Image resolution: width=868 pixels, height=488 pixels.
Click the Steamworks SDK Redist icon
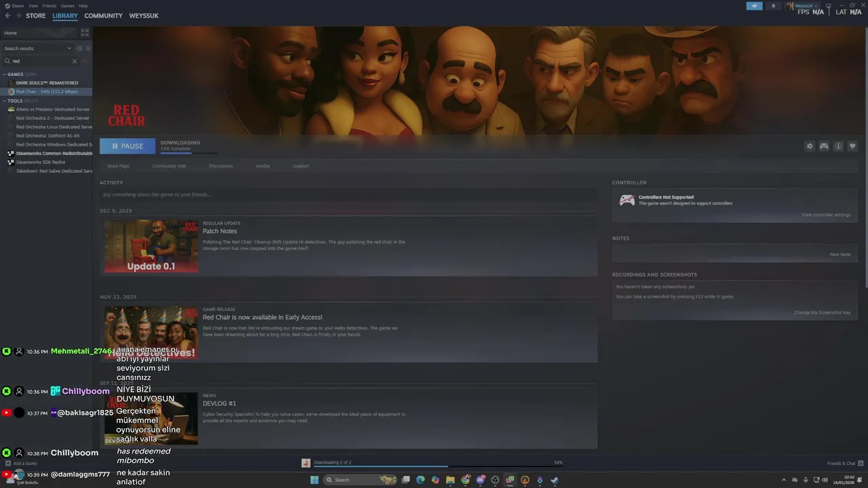point(11,162)
